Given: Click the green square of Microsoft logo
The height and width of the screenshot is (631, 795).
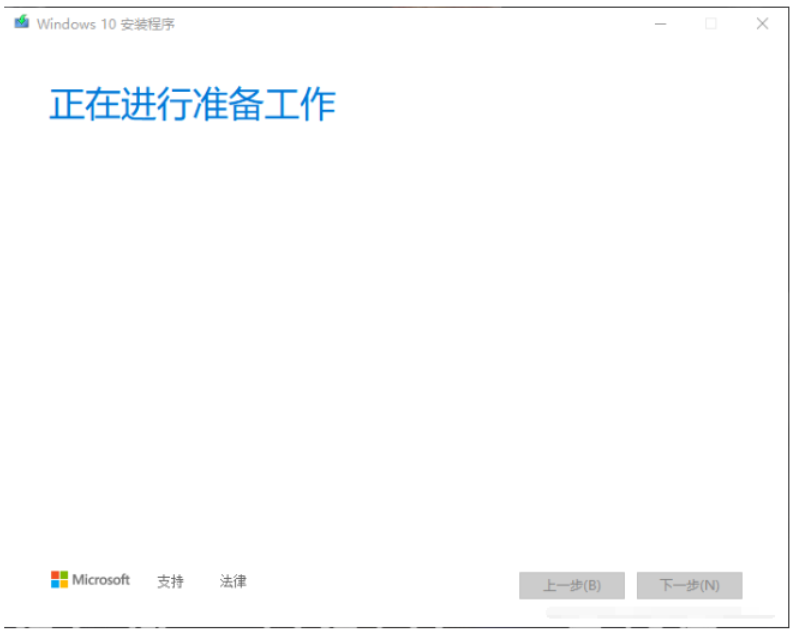Looking at the screenshot, I should [x=64, y=575].
